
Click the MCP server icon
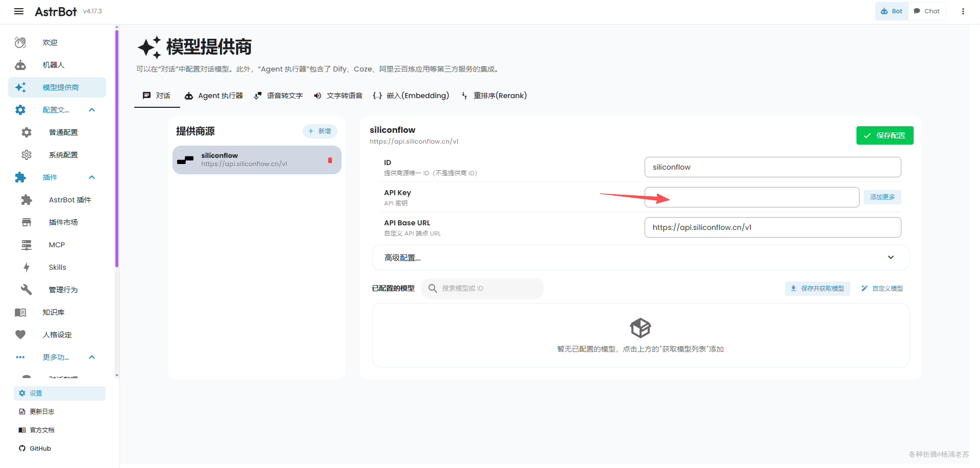[x=27, y=245]
